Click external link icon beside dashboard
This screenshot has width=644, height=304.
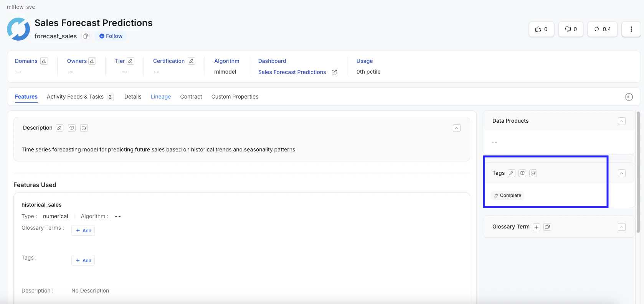coord(334,72)
